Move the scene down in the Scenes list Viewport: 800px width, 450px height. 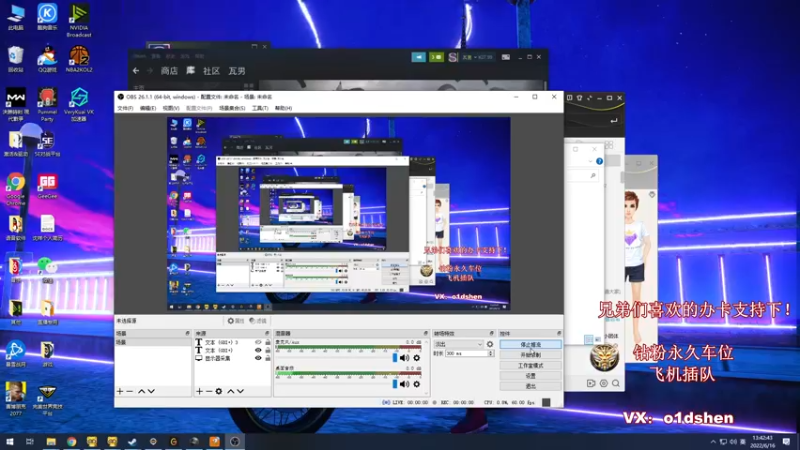click(x=151, y=391)
